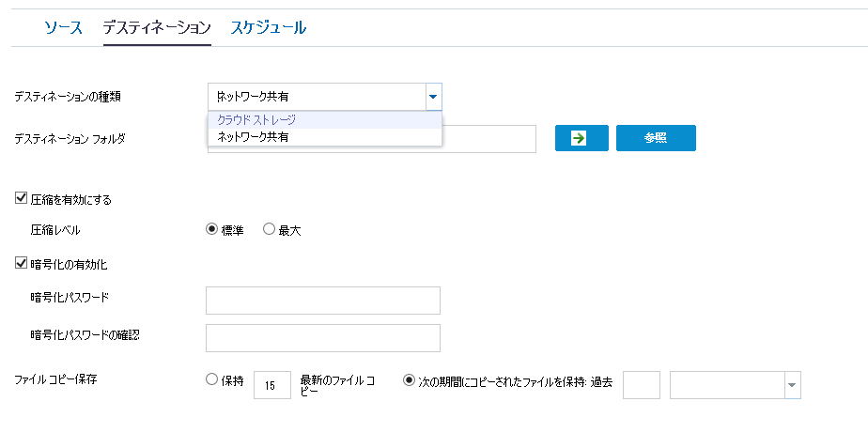
Task: Click the 最新のファイル コピー text
Action: (x=337, y=385)
